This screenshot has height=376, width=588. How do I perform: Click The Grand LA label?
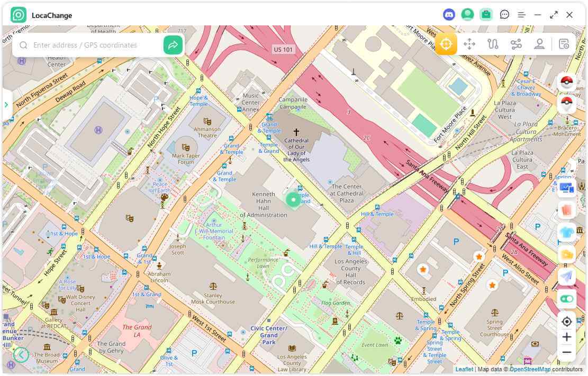[137, 331]
